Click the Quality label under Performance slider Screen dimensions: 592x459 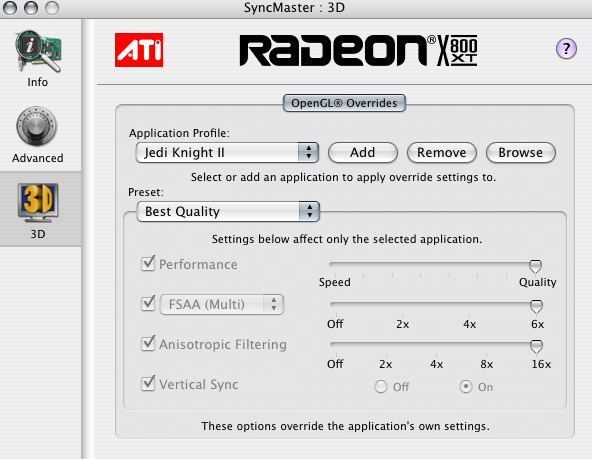click(x=538, y=282)
